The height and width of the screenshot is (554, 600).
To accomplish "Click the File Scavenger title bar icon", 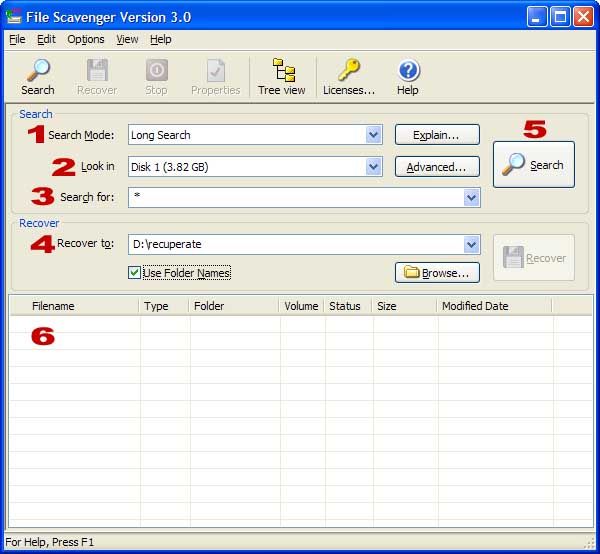I will coord(14,17).
